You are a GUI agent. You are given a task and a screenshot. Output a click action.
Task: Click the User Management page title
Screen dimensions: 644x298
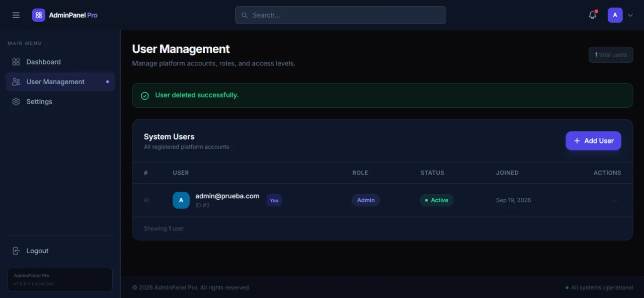181,49
